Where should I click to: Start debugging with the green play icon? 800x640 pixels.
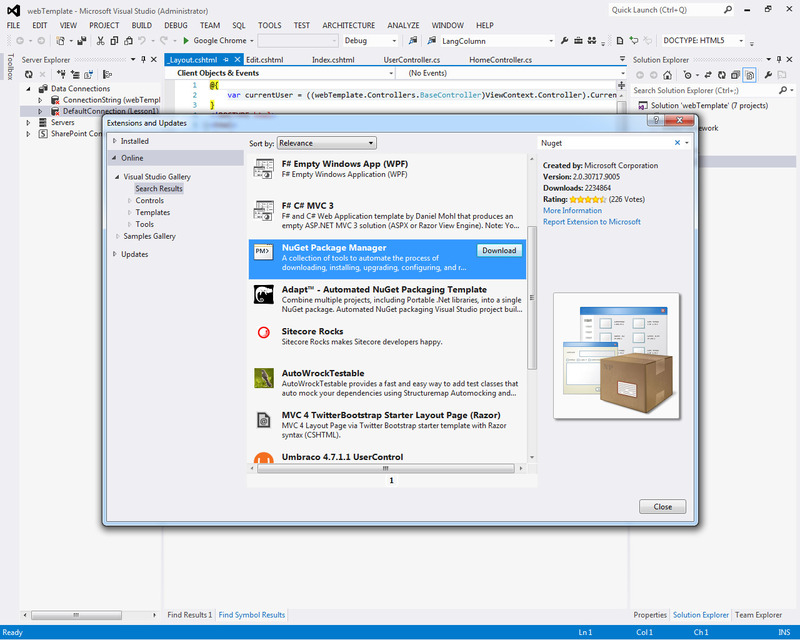(x=186, y=41)
